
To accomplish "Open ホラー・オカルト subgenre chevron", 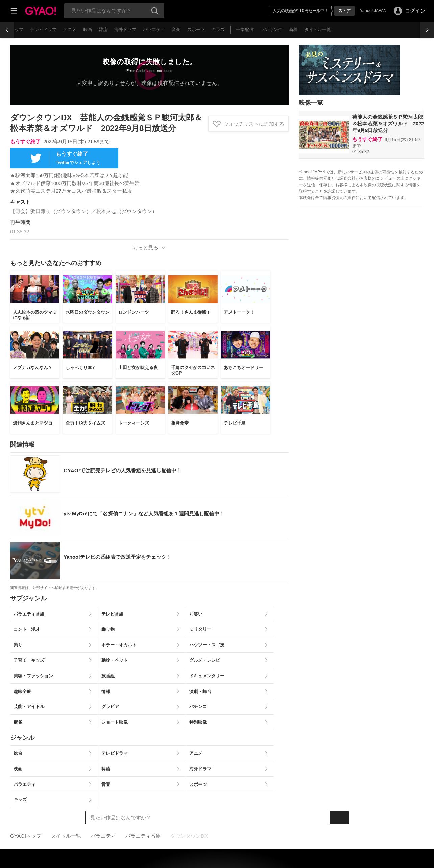I will [x=178, y=645].
